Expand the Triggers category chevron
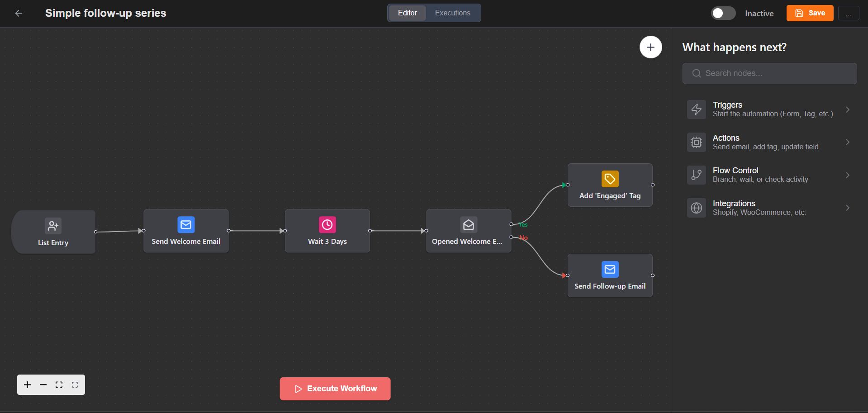The width and height of the screenshot is (868, 413). pyautogui.click(x=848, y=109)
